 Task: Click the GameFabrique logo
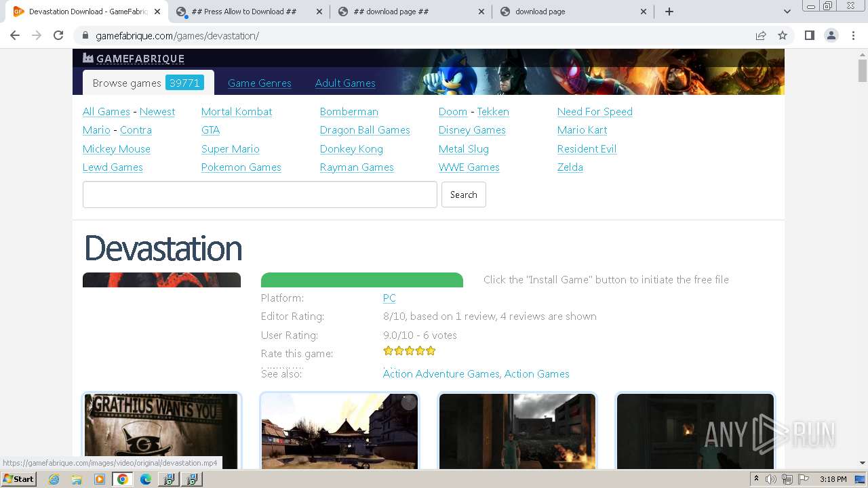pyautogui.click(x=134, y=58)
